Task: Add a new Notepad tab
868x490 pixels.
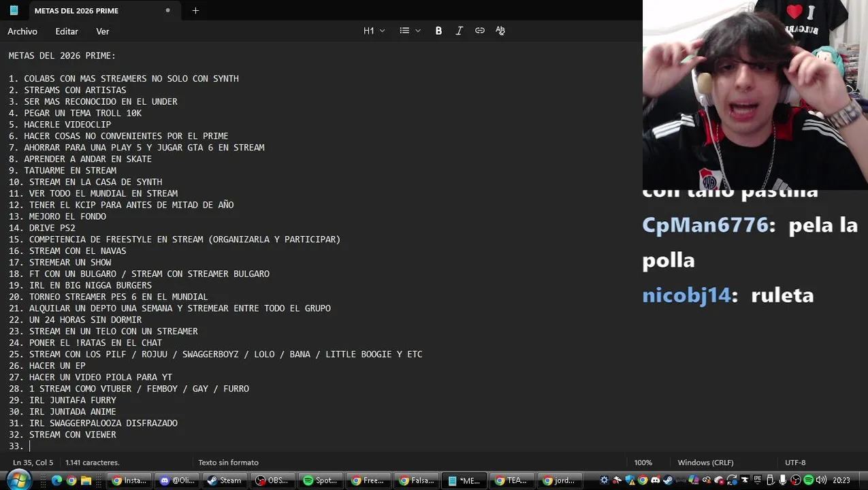Action: pos(195,10)
